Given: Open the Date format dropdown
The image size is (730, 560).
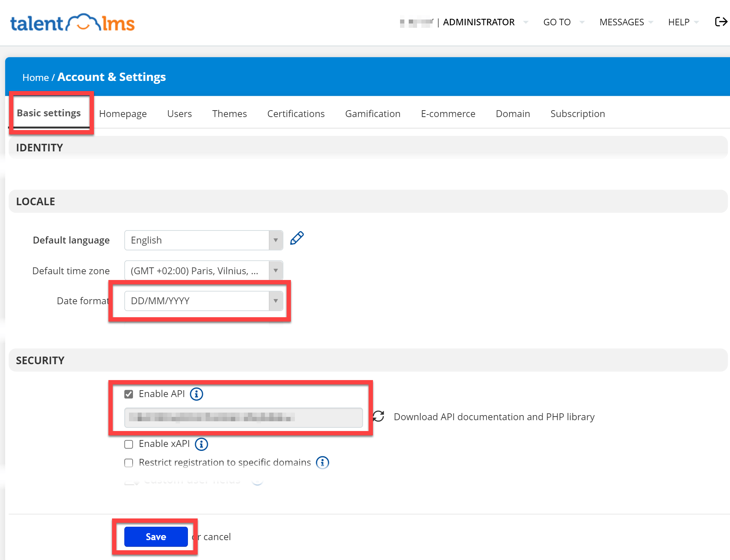Looking at the screenshot, I should point(203,301).
